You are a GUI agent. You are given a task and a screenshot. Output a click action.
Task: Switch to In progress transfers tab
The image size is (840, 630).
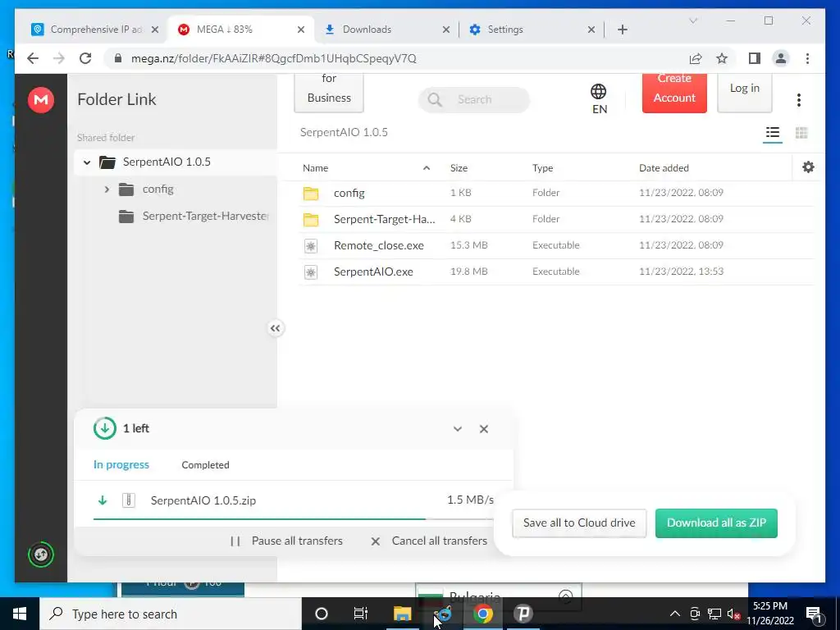tap(121, 465)
